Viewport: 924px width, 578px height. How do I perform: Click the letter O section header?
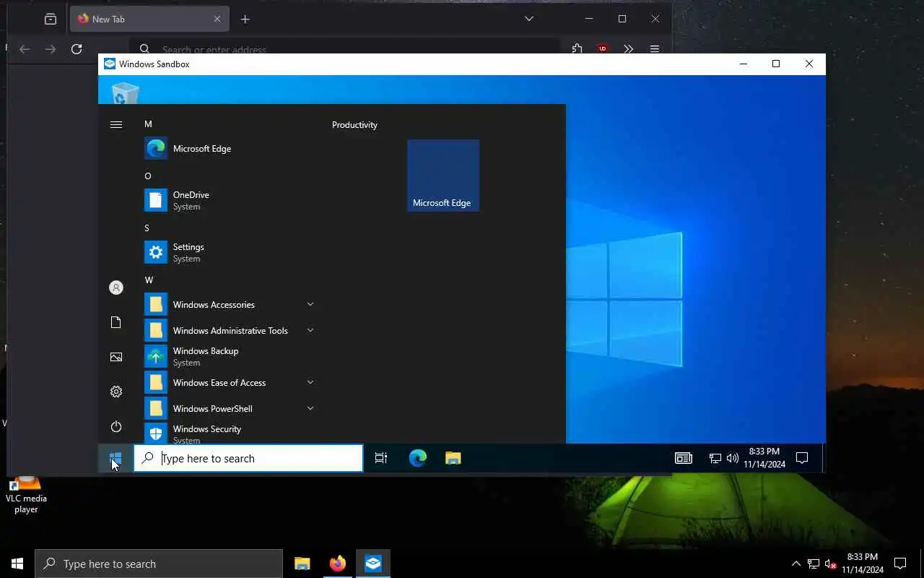(x=148, y=176)
